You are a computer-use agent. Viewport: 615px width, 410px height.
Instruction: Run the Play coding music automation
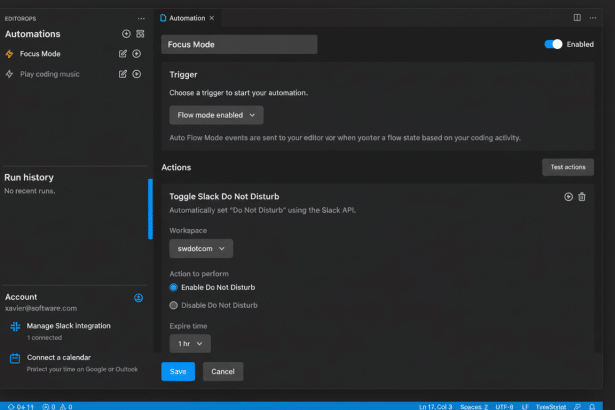tap(136, 74)
